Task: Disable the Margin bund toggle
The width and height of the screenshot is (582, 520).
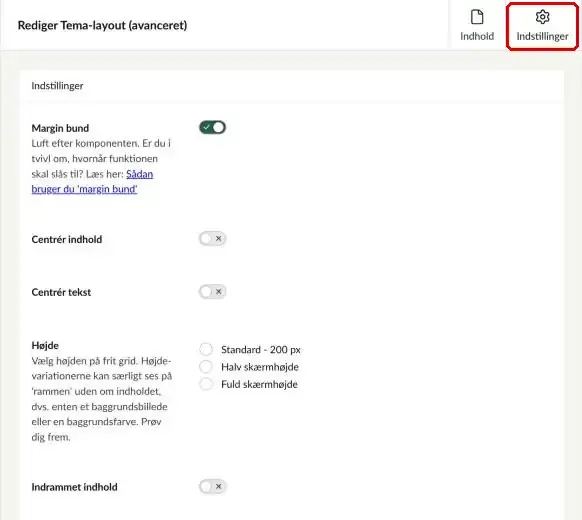Action: tap(212, 127)
